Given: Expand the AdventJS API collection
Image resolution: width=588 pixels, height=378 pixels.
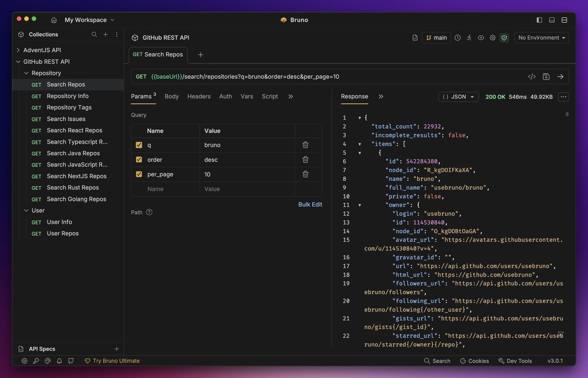Looking at the screenshot, I should pos(18,50).
